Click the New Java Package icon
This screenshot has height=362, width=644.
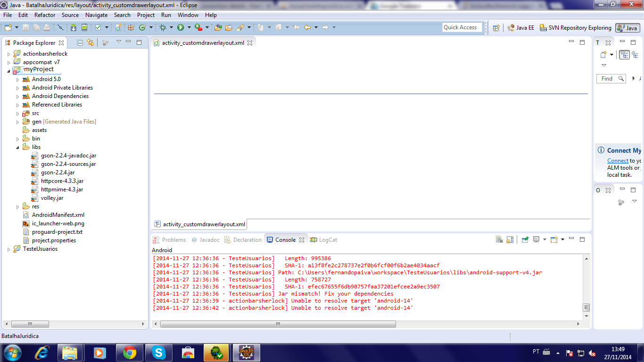(132, 27)
